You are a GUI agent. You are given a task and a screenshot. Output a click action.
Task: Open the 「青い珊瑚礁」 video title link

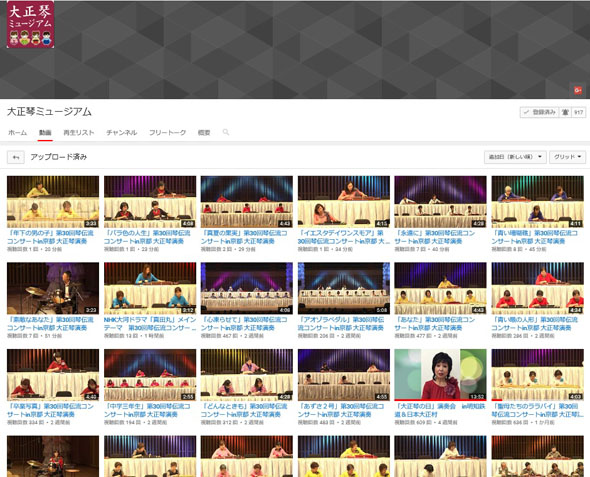pyautogui.click(x=534, y=237)
